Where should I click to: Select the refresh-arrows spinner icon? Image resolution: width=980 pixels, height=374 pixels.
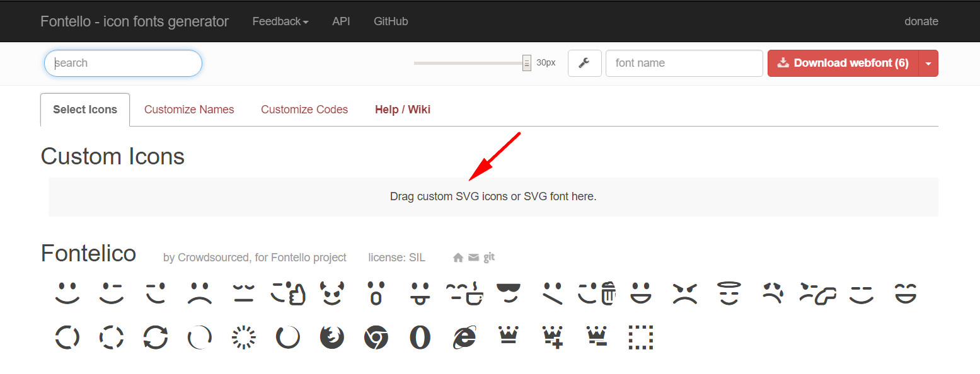coord(156,337)
